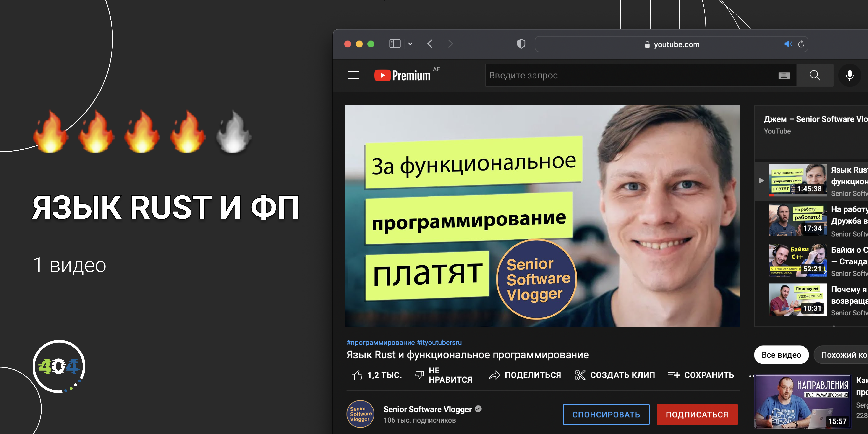Go to YouTube Premium home logo
This screenshot has width=868, height=434.
pos(402,75)
